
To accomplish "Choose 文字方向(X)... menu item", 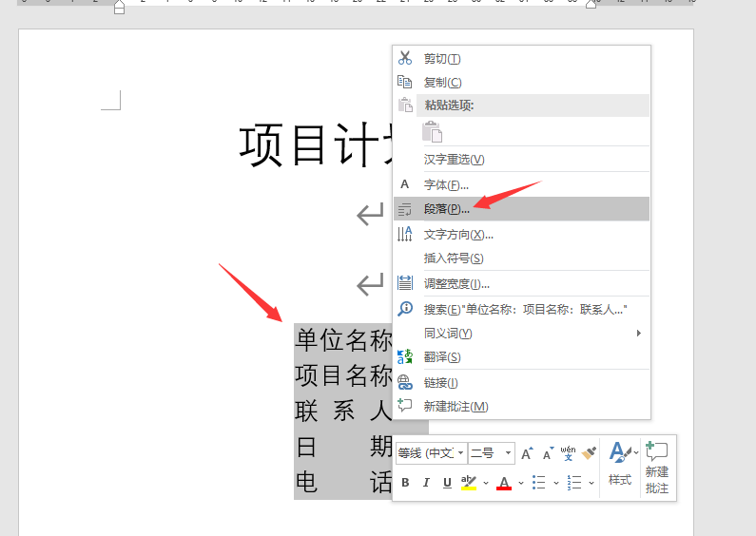I will 522,234.
